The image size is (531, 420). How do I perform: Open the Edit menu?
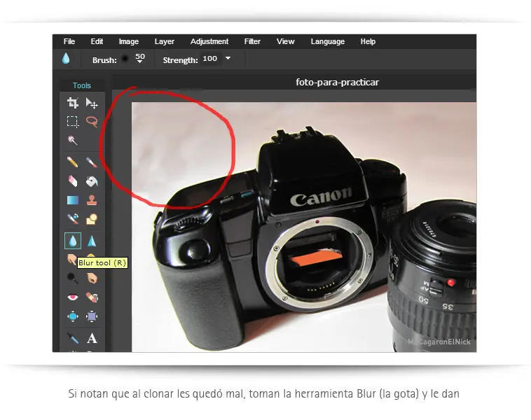(x=97, y=41)
